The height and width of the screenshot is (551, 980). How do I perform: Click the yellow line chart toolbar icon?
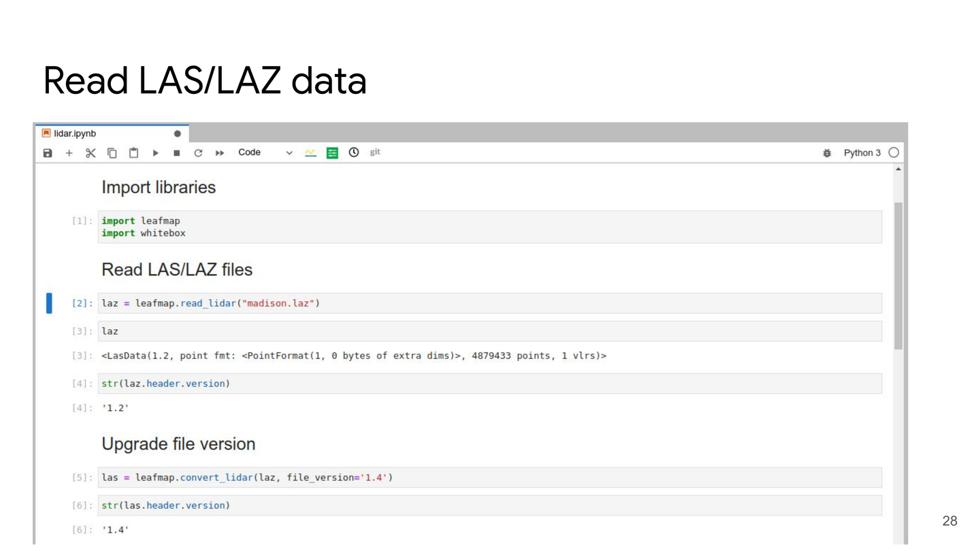click(310, 153)
